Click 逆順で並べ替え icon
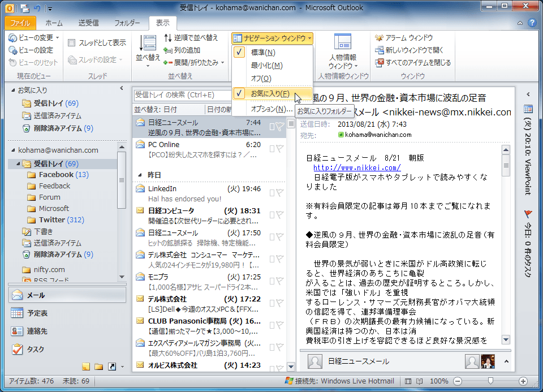 [168, 37]
